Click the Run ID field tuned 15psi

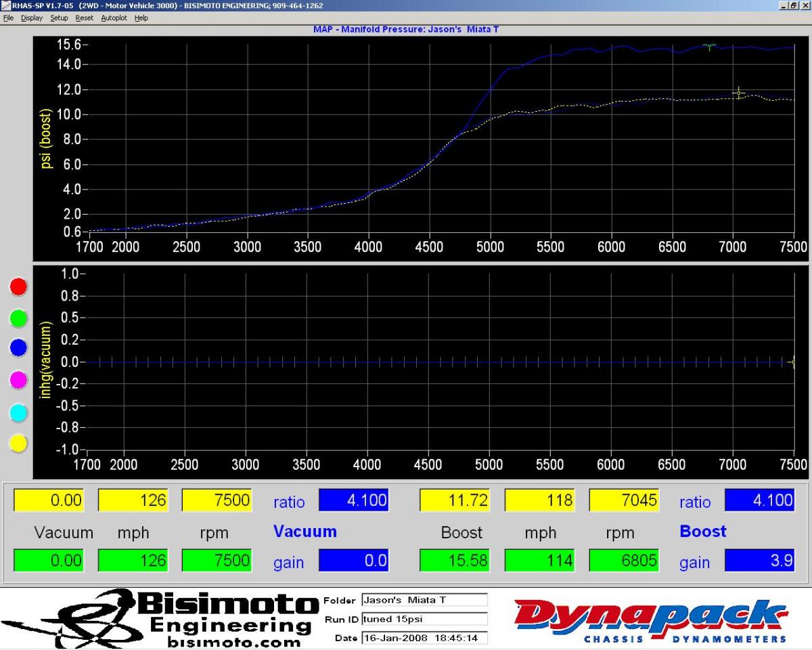point(424,619)
